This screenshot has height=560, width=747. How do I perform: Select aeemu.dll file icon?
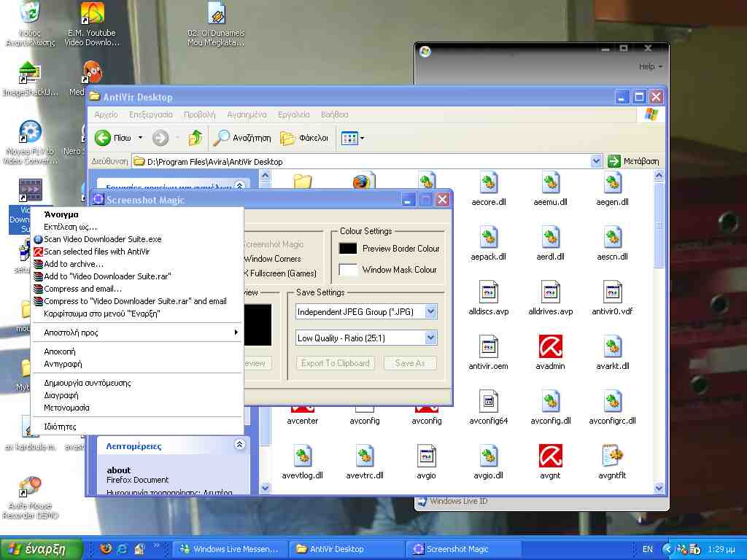tap(550, 183)
